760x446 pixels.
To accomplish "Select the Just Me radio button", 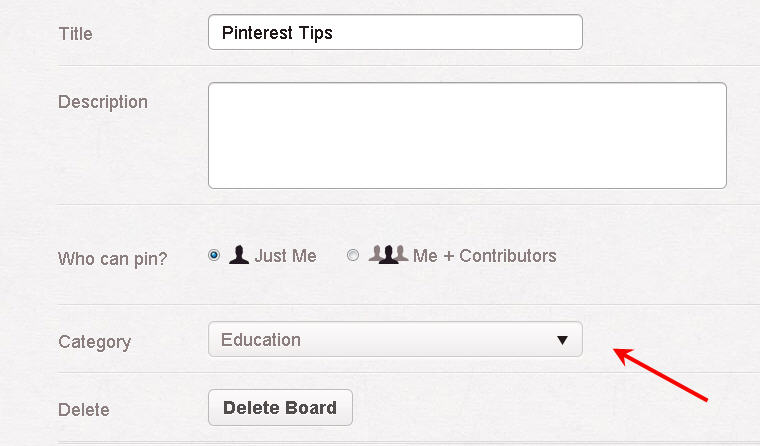I will coord(214,255).
